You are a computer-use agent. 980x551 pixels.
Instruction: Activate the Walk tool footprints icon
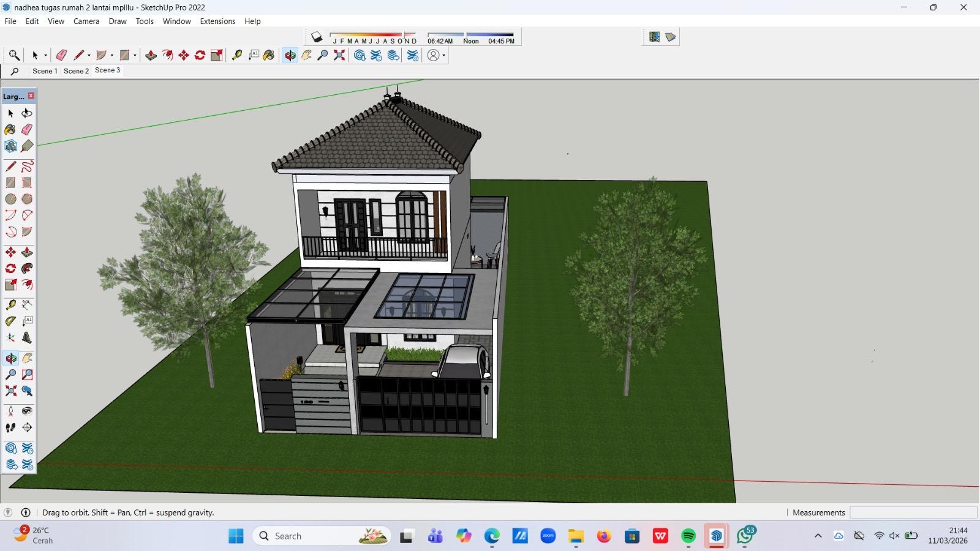pyautogui.click(x=10, y=428)
